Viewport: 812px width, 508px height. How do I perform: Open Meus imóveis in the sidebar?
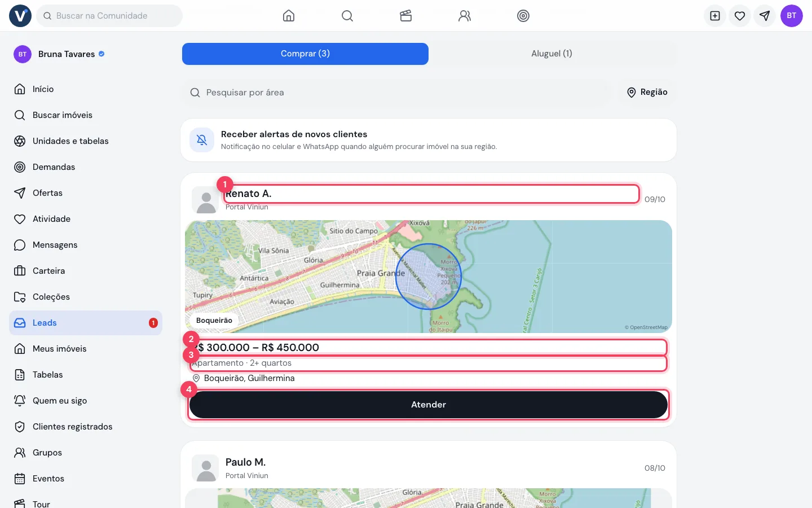(86, 349)
